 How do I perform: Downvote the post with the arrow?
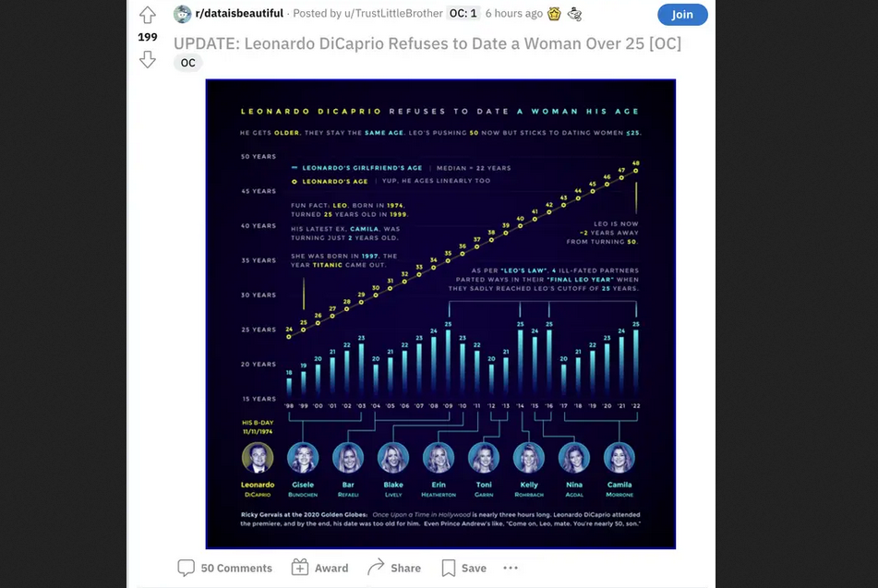click(148, 59)
